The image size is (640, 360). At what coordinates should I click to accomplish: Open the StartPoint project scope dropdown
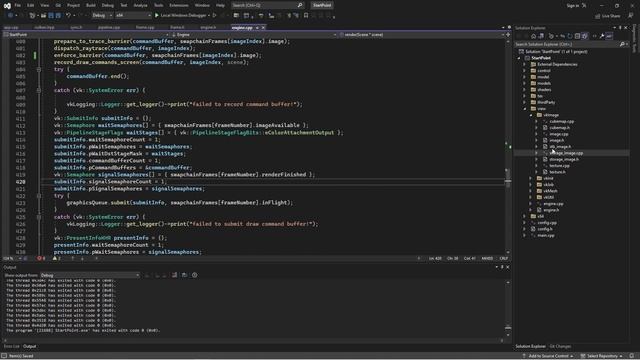[86, 35]
